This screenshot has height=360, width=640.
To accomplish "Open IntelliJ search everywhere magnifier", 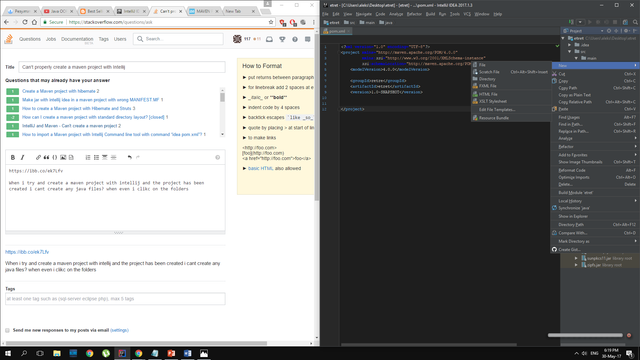I will pyautogui.click(x=636, y=22).
